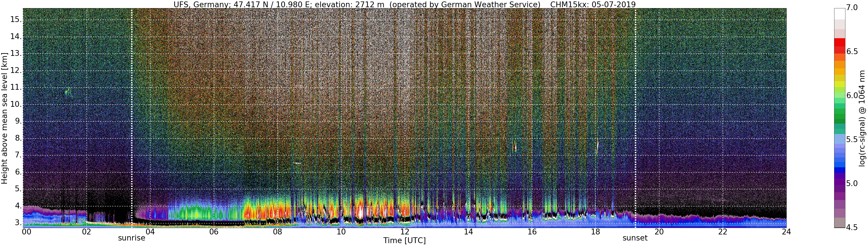Click the time axis tick '00'

click(26, 232)
